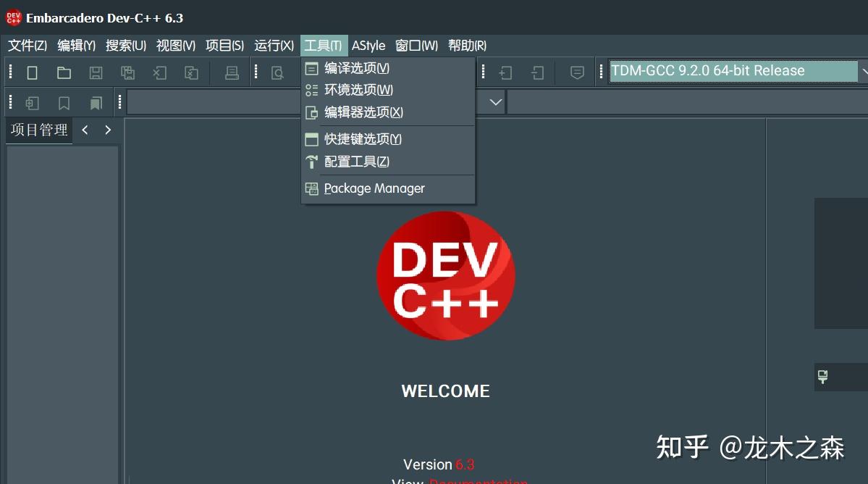Open the AStyle menu
The height and width of the screenshot is (484, 868).
pyautogui.click(x=368, y=46)
